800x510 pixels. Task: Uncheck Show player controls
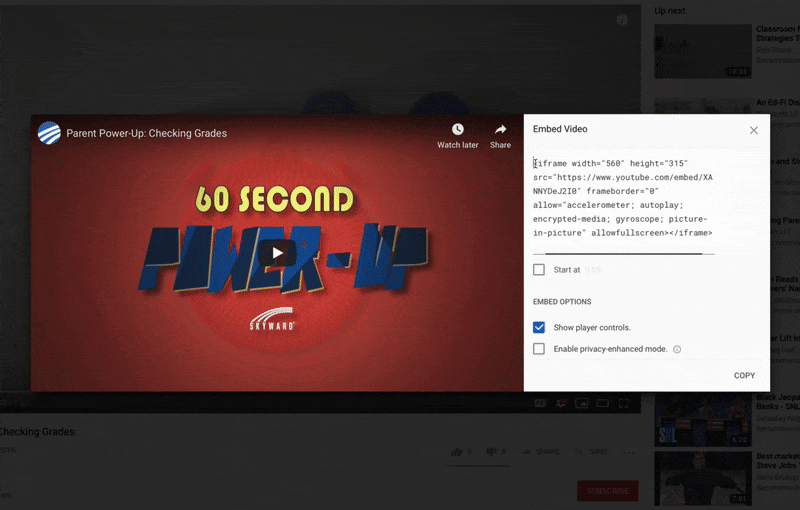[539, 327]
